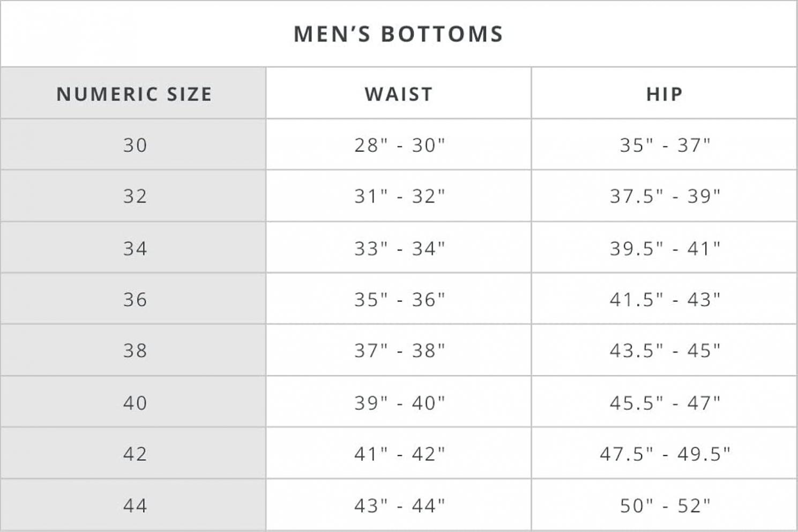The image size is (798, 532).
Task: Click waist value 33" - 34"
Action: [399, 248]
